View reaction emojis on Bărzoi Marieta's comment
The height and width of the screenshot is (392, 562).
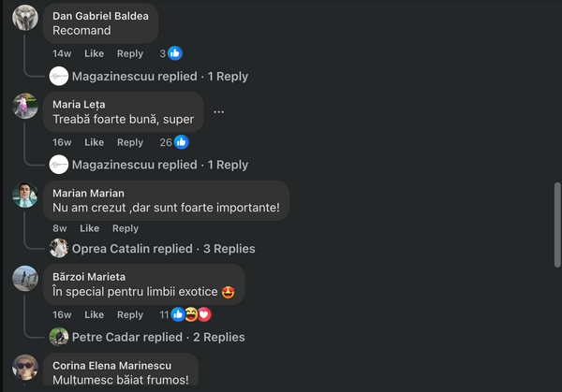pos(191,314)
